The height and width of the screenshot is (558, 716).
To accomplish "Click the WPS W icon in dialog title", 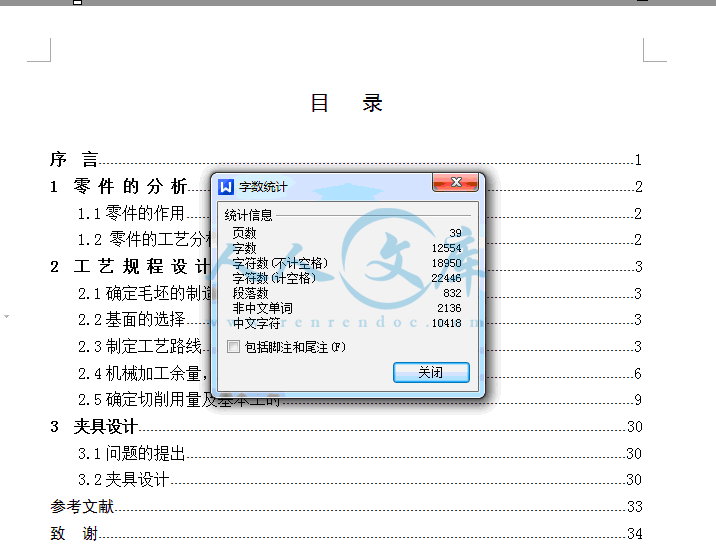I will click(x=226, y=187).
